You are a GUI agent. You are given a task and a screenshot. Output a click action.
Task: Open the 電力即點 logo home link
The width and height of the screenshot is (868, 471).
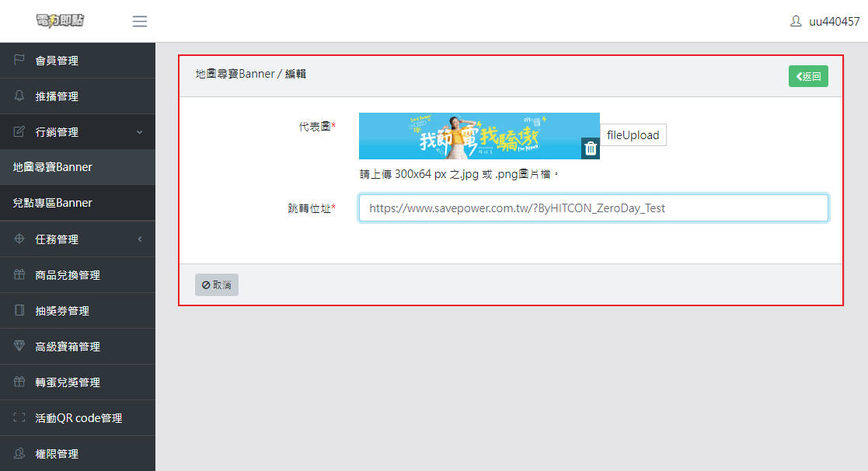60,21
